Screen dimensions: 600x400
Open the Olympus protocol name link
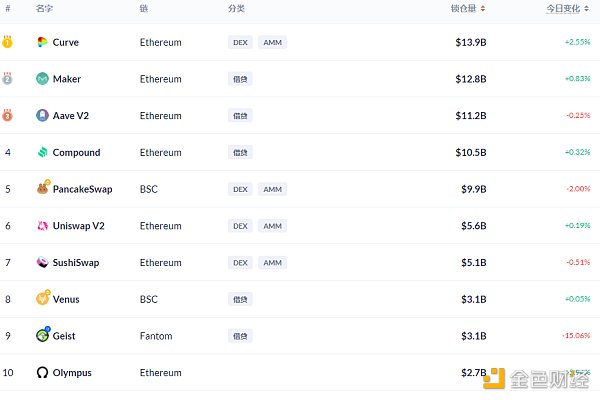[x=72, y=373]
